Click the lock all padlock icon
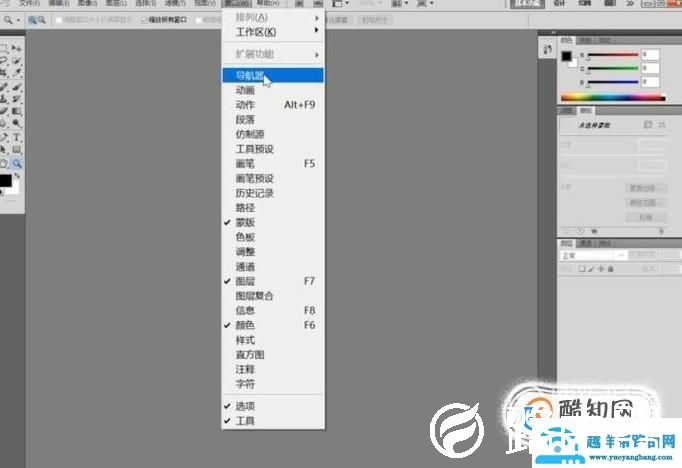682x468 pixels. [x=611, y=269]
